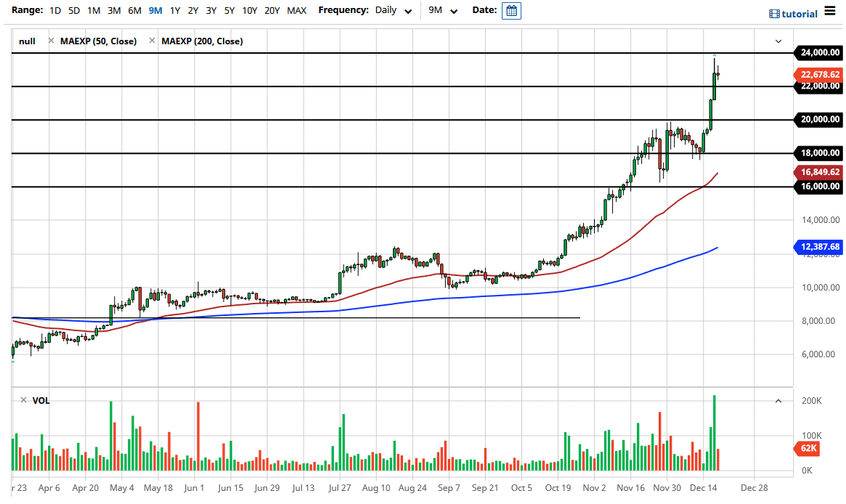Select the 1Y range
The image size is (846, 504).
point(173,10)
